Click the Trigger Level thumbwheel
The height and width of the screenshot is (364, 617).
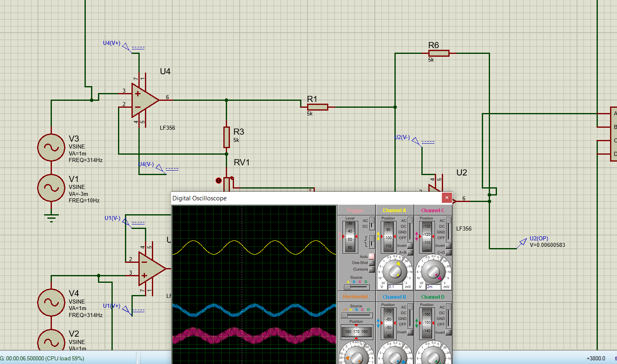coord(350,237)
